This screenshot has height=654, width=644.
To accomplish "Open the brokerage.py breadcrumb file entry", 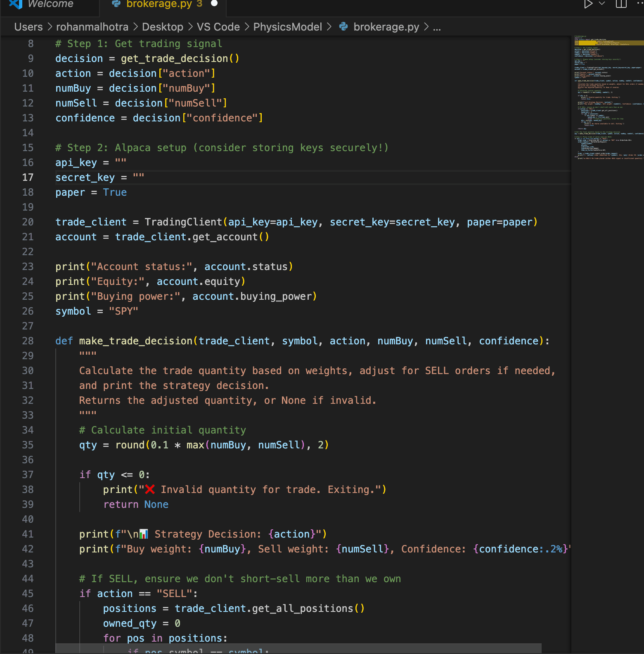I will (x=386, y=27).
